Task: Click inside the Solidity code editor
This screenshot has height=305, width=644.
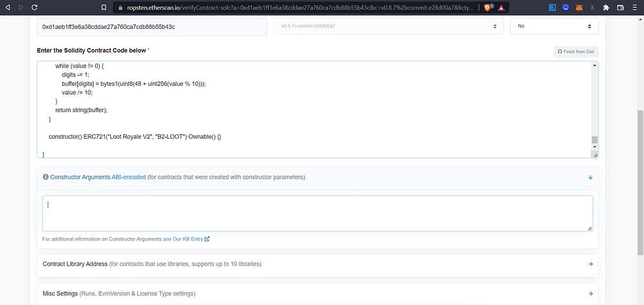Action: (x=314, y=110)
